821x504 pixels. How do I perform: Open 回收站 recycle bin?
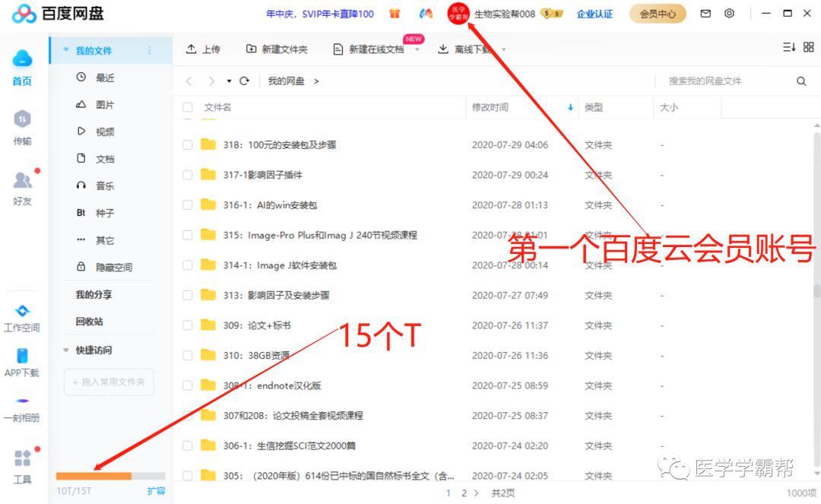pyautogui.click(x=89, y=322)
